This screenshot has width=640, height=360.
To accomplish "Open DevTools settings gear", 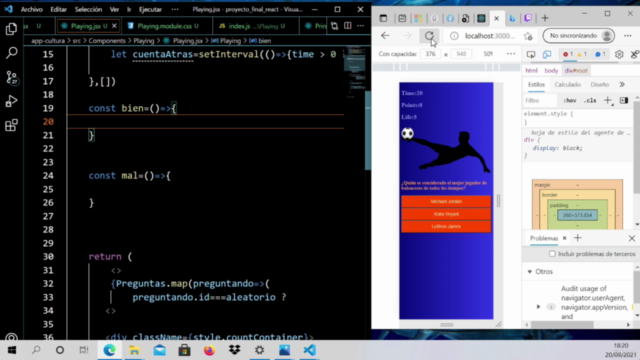I will 619,54.
